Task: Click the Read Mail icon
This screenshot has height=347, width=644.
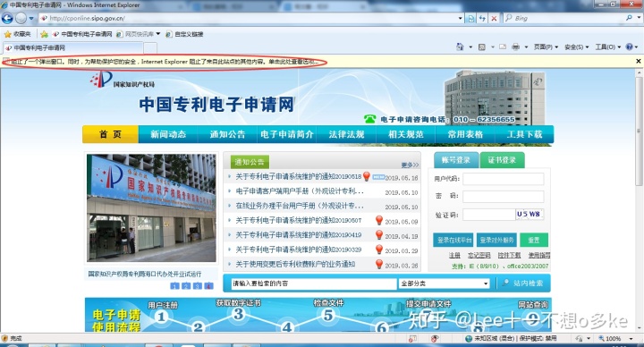Action: [503, 47]
